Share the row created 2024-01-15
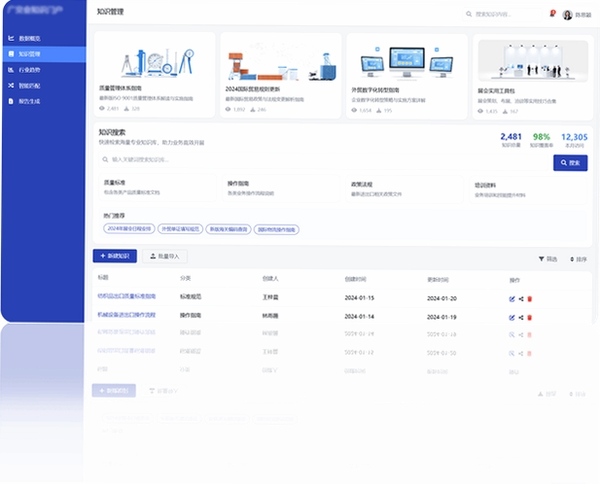600x484 pixels. (521, 299)
